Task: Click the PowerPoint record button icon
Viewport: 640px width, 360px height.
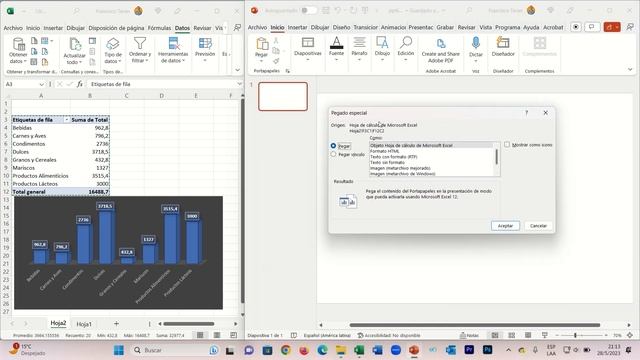Action: (x=576, y=27)
